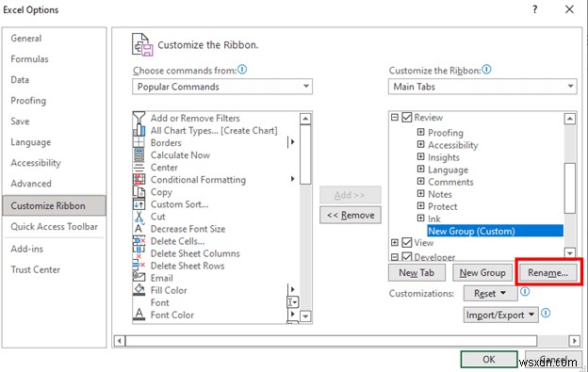Expand the Comments group
The width and height of the screenshot is (588, 372).
[421, 182]
